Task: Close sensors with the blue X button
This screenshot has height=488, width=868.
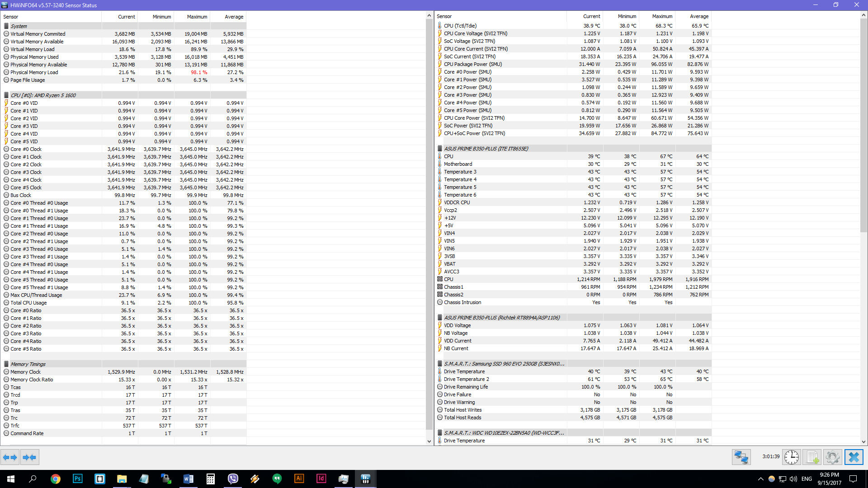Action: click(854, 457)
